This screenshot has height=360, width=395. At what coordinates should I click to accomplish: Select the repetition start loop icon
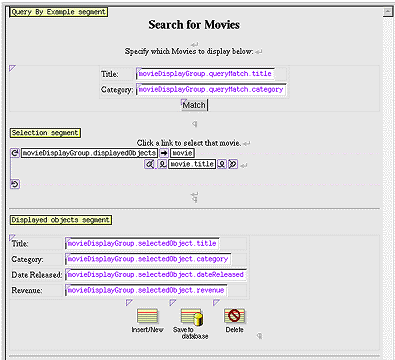15,153
